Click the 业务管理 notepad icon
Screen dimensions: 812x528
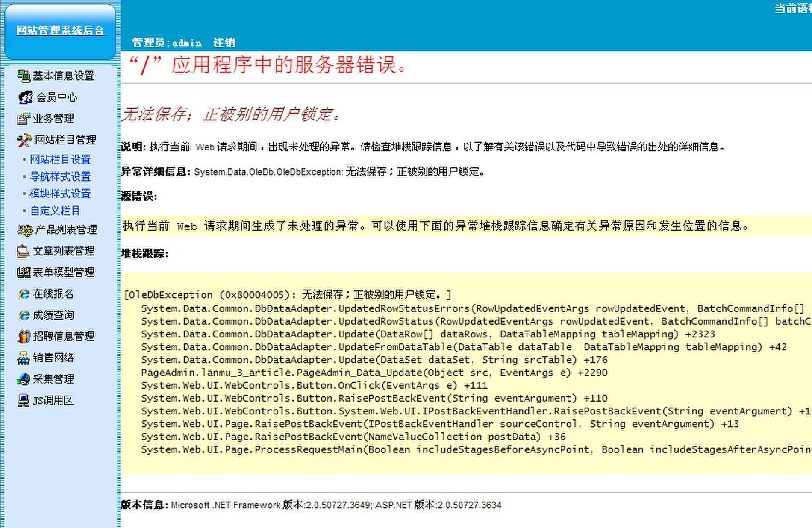[x=24, y=119]
